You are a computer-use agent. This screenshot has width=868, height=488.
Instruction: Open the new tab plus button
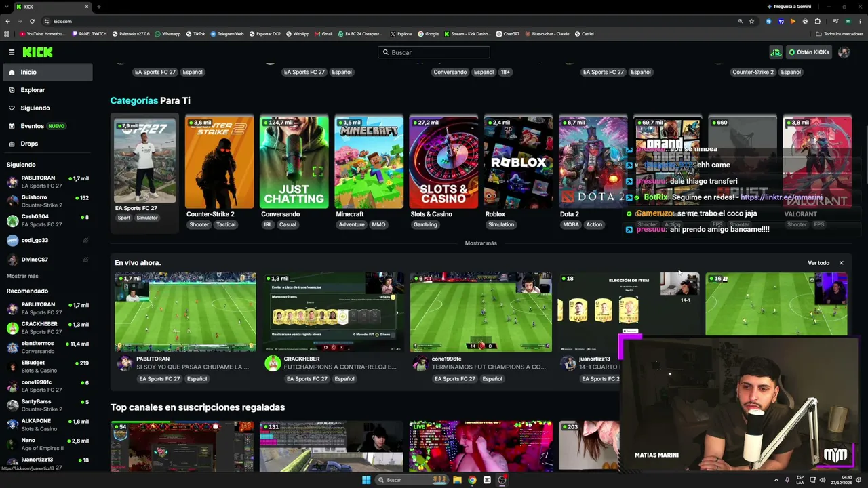pyautogui.click(x=98, y=7)
